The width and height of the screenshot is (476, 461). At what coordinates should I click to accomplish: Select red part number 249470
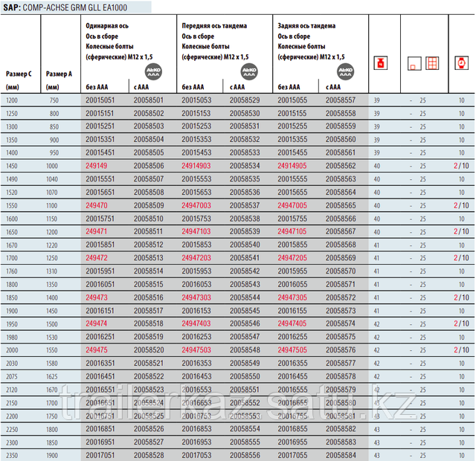tap(96, 205)
